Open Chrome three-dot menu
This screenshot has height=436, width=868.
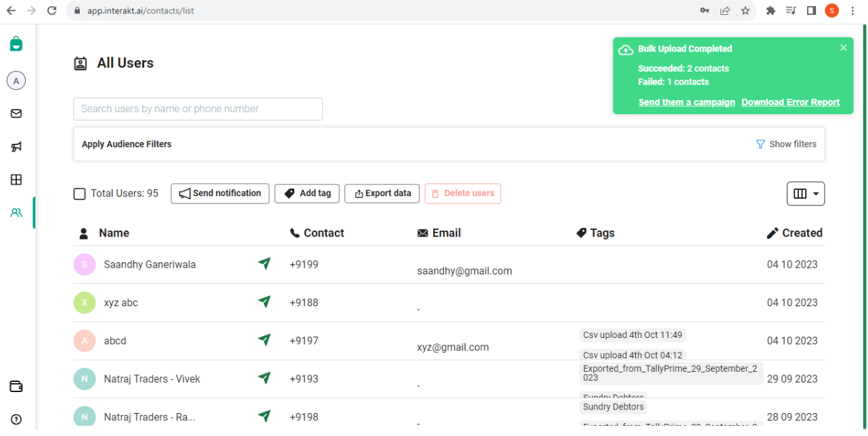[x=852, y=11]
